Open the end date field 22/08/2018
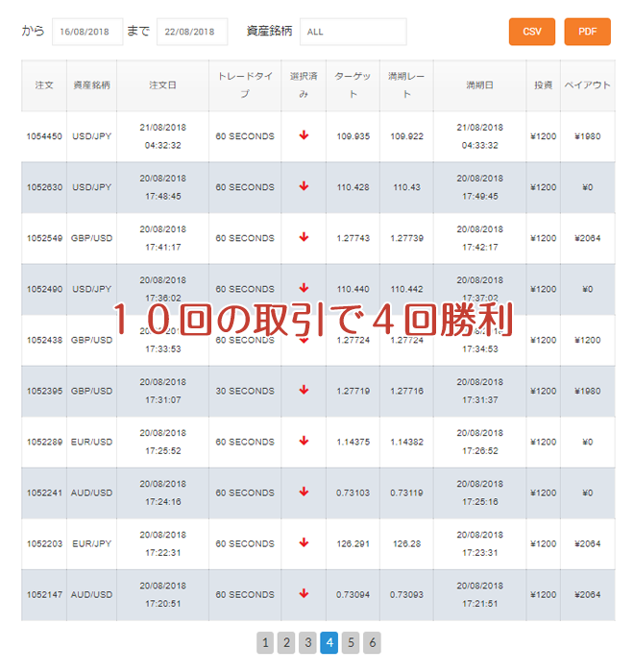 click(192, 32)
